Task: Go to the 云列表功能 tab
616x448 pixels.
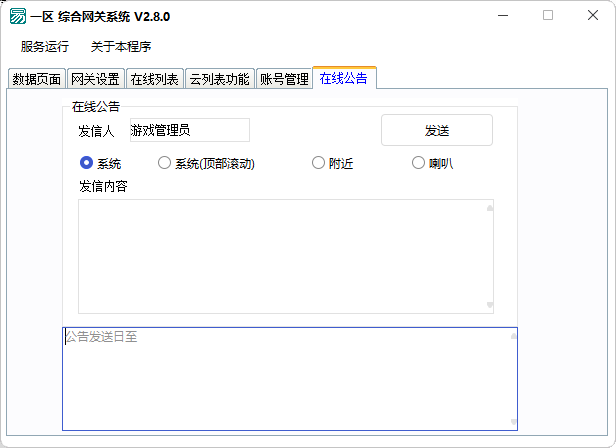Action: tap(219, 80)
